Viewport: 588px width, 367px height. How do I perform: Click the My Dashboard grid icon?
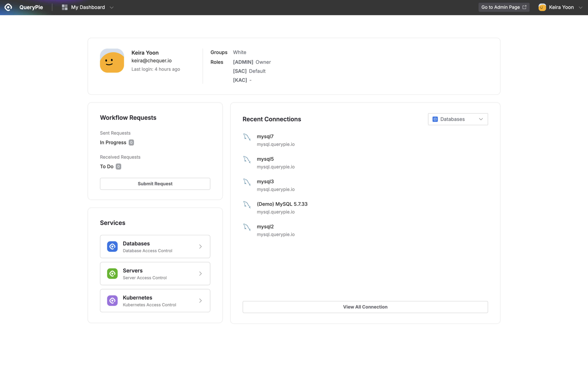64,7
